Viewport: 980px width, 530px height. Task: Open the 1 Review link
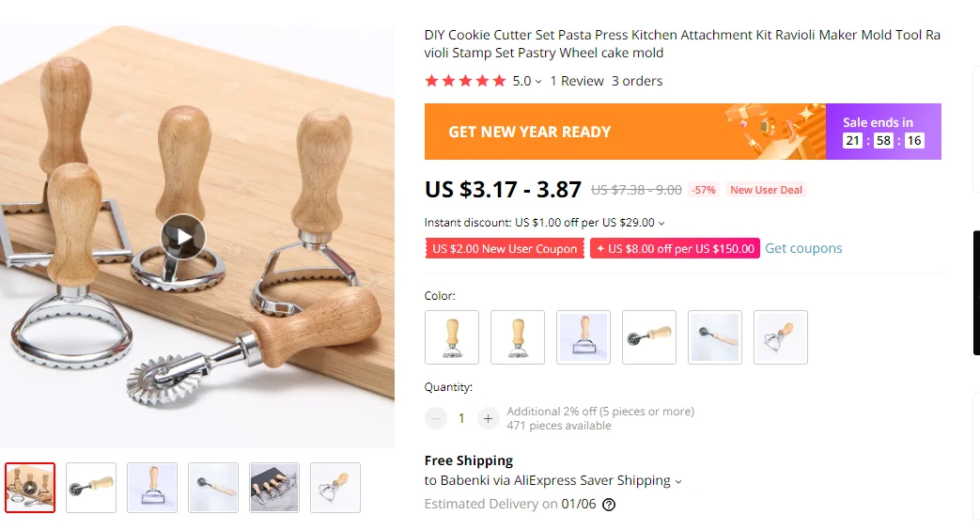(577, 81)
